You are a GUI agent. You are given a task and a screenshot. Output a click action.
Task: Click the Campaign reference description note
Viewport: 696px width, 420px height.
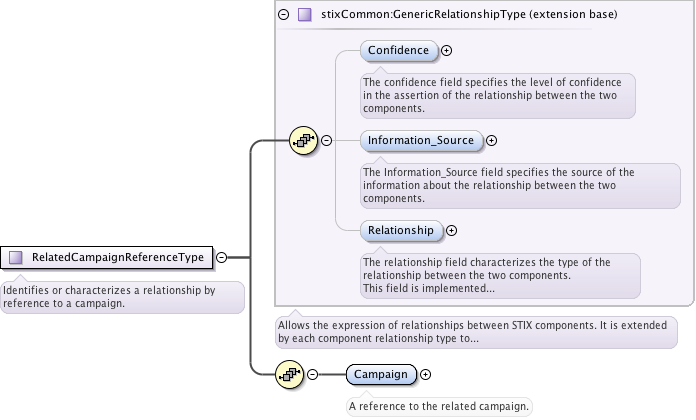coord(438,406)
